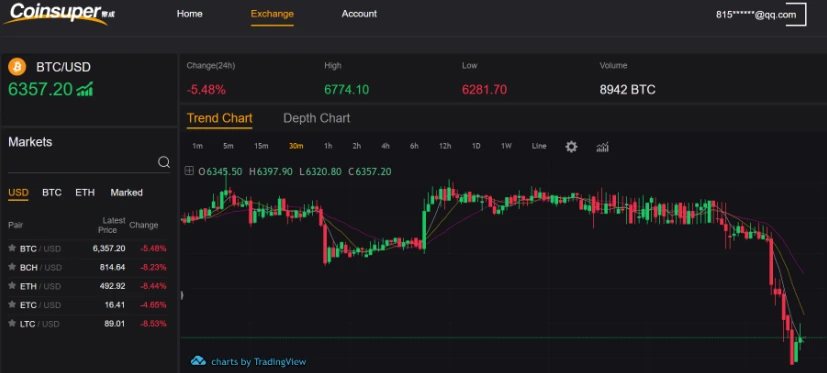Go to the Account page
The image size is (827, 373).
tap(359, 14)
